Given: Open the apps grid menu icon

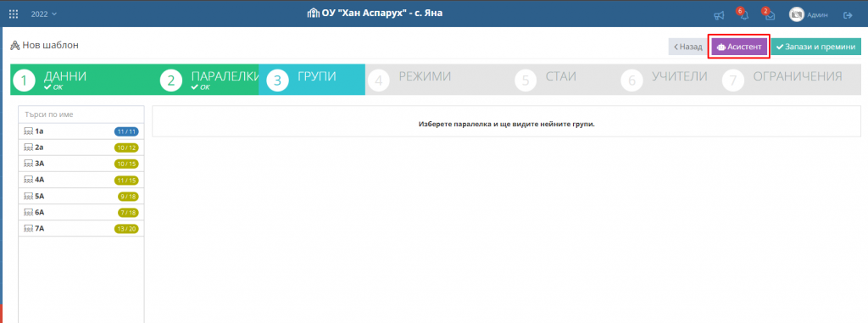Looking at the screenshot, I should [x=14, y=14].
